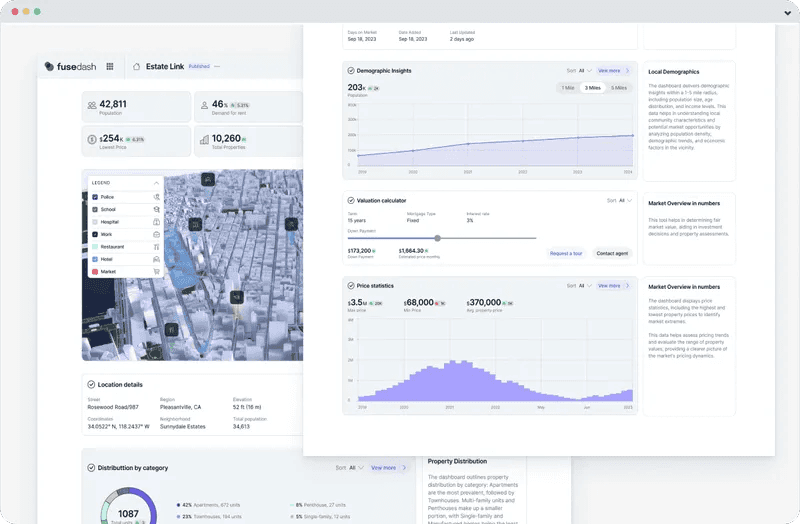Viewport: 800px width, 524px height.
Task: Enable the Hospital checkbox in the legend
Action: pos(95,222)
